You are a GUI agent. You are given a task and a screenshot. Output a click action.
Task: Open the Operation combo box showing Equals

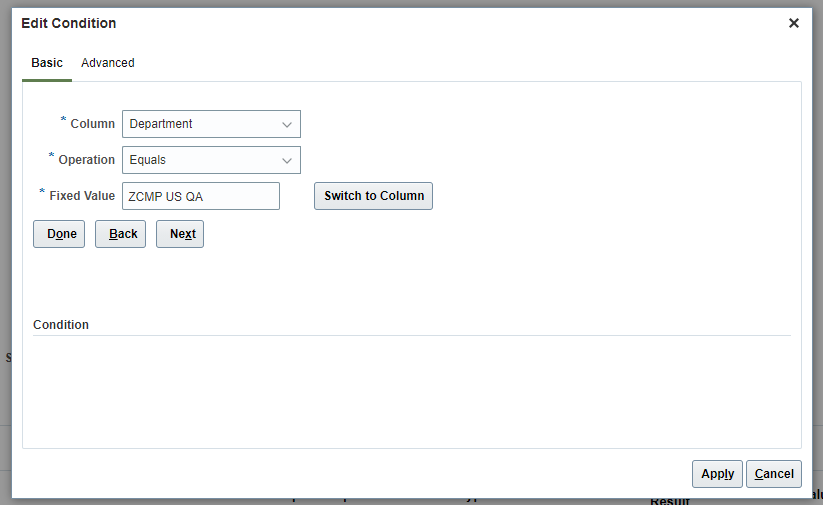point(202,160)
